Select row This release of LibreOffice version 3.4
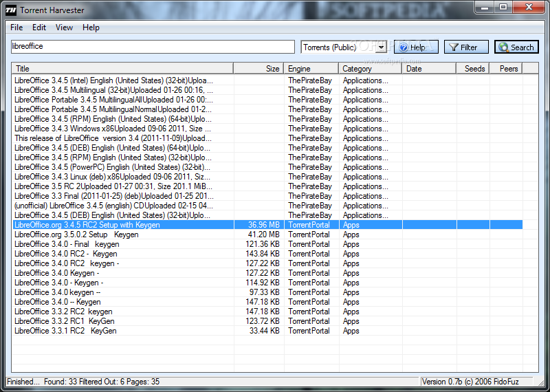This screenshot has height=392, width=550. tap(267, 138)
